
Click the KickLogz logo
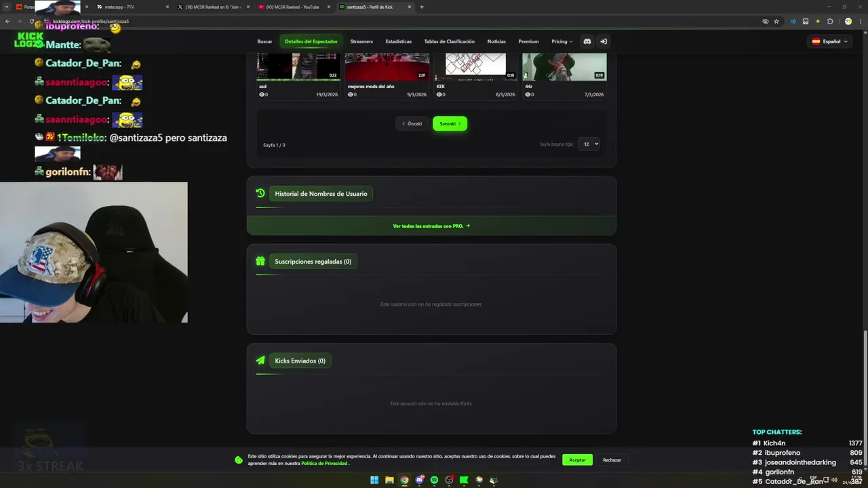coord(31,40)
